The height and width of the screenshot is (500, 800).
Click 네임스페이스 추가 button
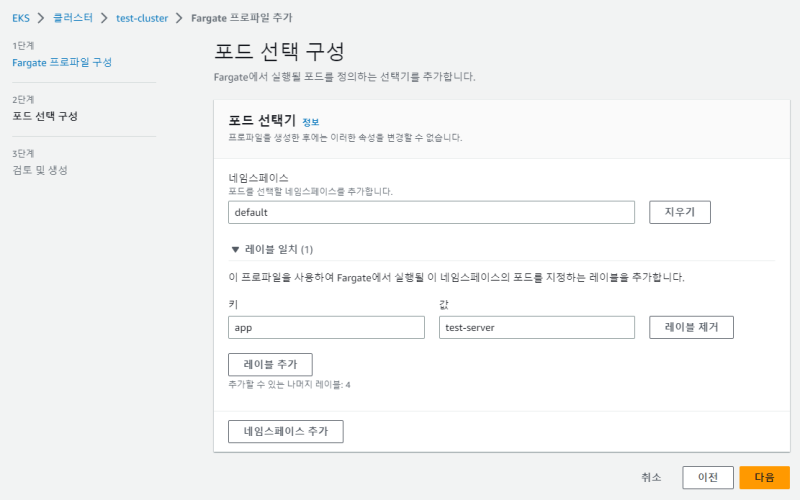coord(286,431)
